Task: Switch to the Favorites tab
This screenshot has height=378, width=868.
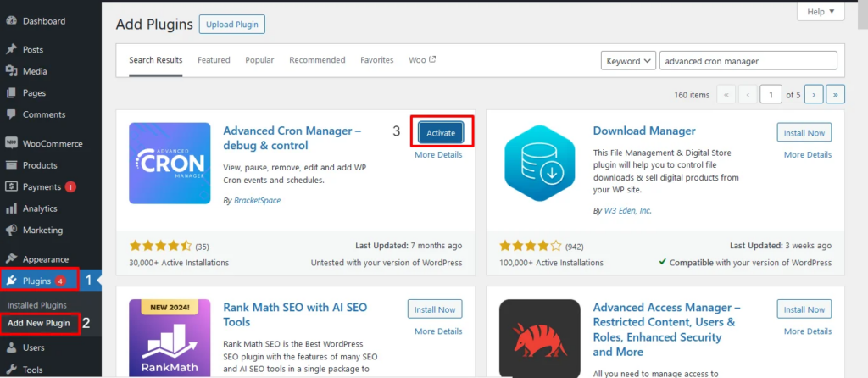Action: pyautogui.click(x=377, y=60)
